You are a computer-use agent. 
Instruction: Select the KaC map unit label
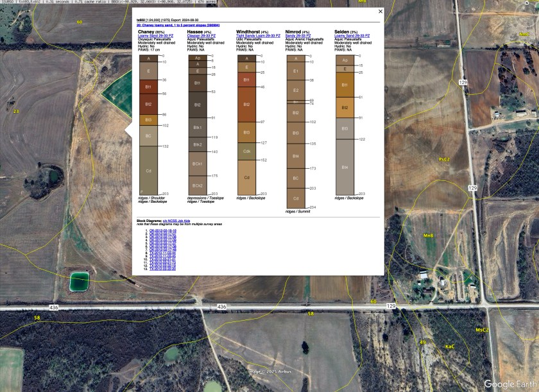point(450,346)
